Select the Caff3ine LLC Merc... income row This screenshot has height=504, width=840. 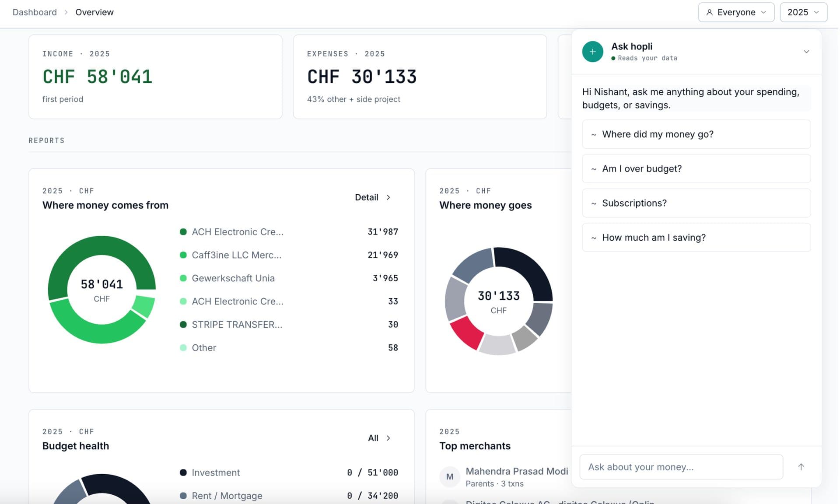[x=289, y=255]
